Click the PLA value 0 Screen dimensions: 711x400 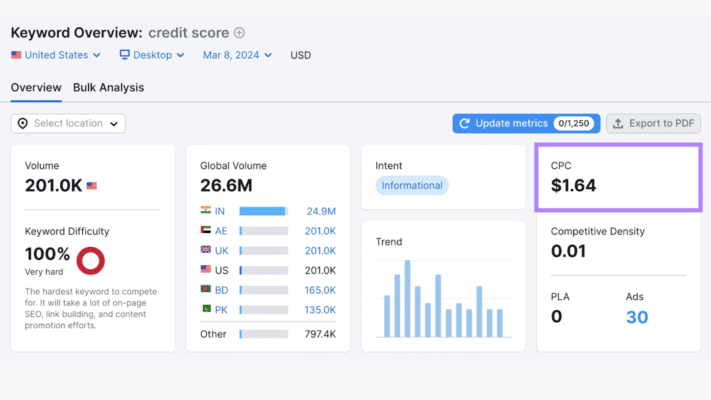(x=556, y=317)
